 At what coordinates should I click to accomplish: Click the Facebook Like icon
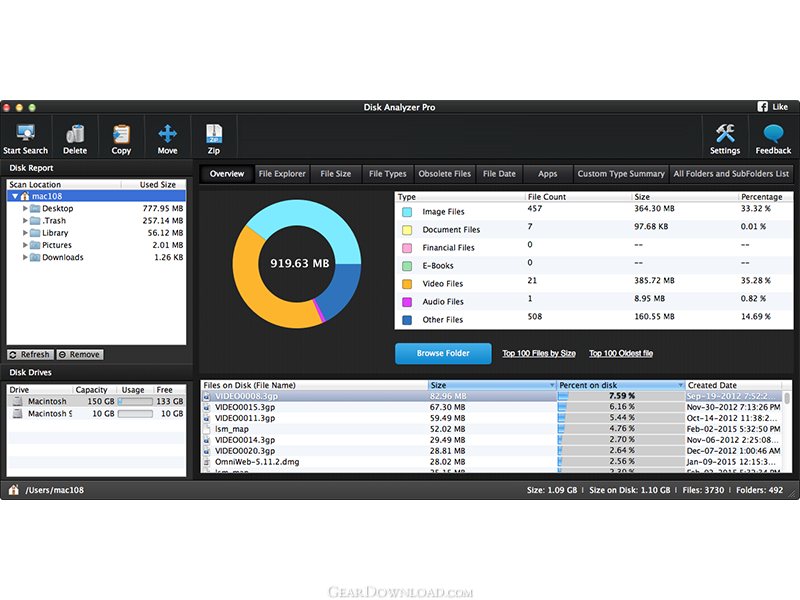[x=762, y=107]
